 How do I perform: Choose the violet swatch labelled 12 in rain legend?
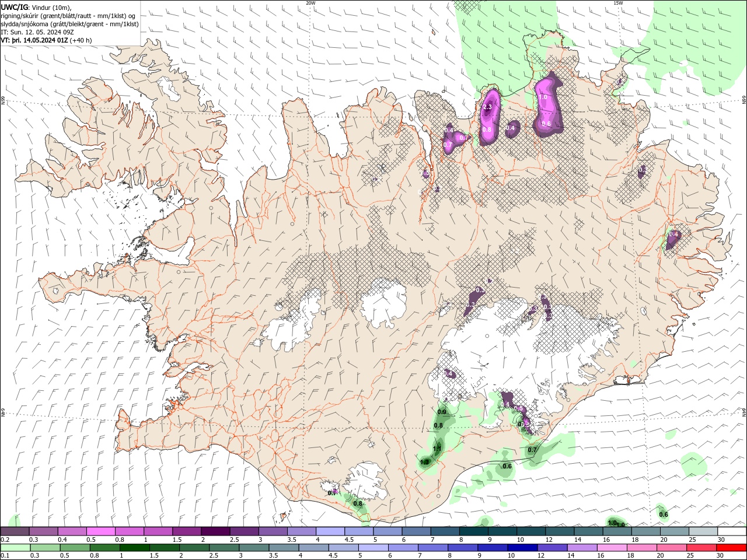(x=551, y=548)
